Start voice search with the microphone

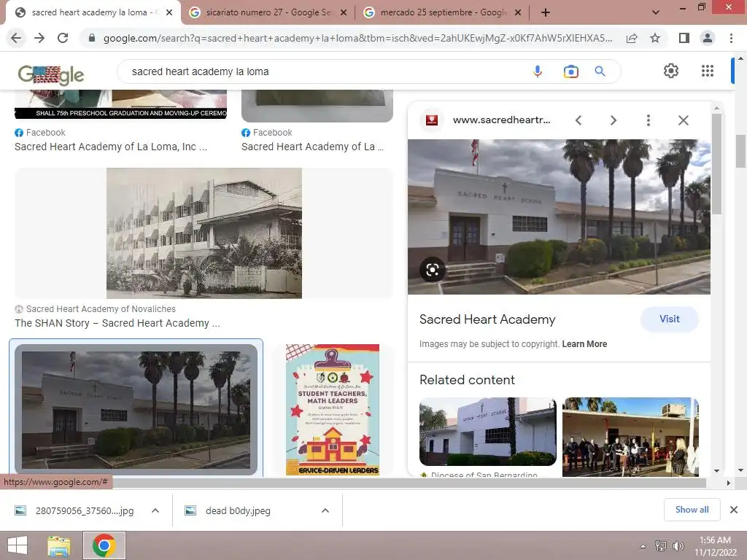[538, 71]
